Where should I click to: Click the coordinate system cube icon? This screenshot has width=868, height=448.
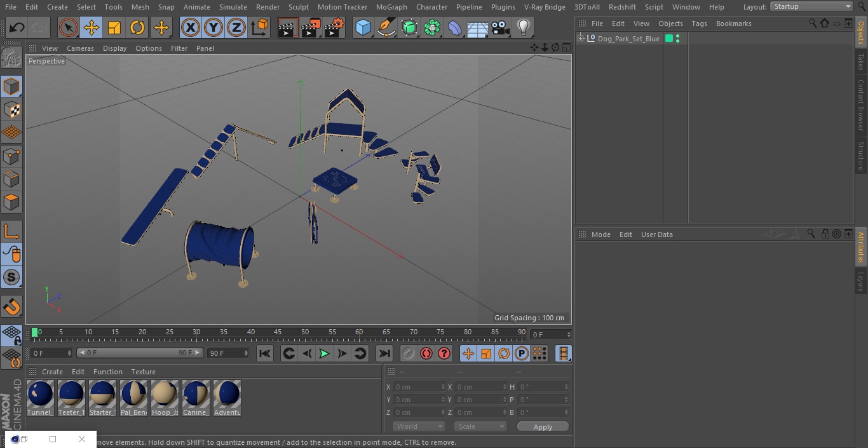(x=260, y=27)
